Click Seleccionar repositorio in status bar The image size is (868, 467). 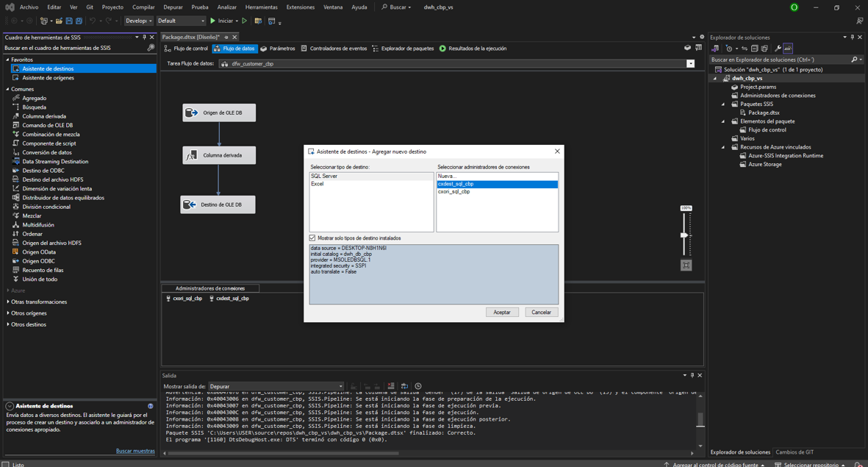click(x=811, y=464)
